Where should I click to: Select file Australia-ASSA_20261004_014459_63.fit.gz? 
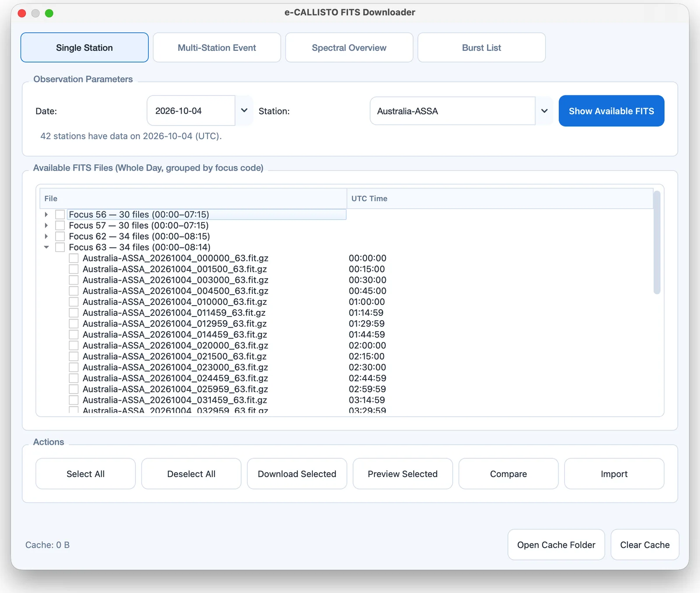[175, 335]
